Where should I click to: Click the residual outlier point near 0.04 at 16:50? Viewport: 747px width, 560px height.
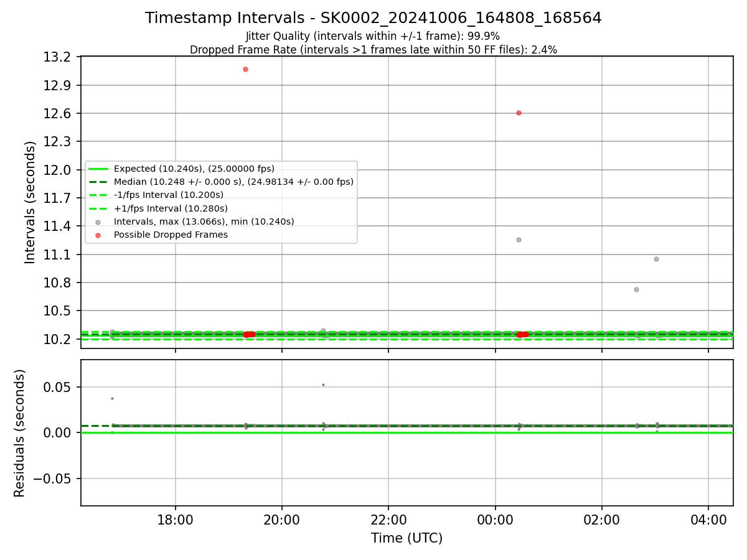[x=112, y=398]
